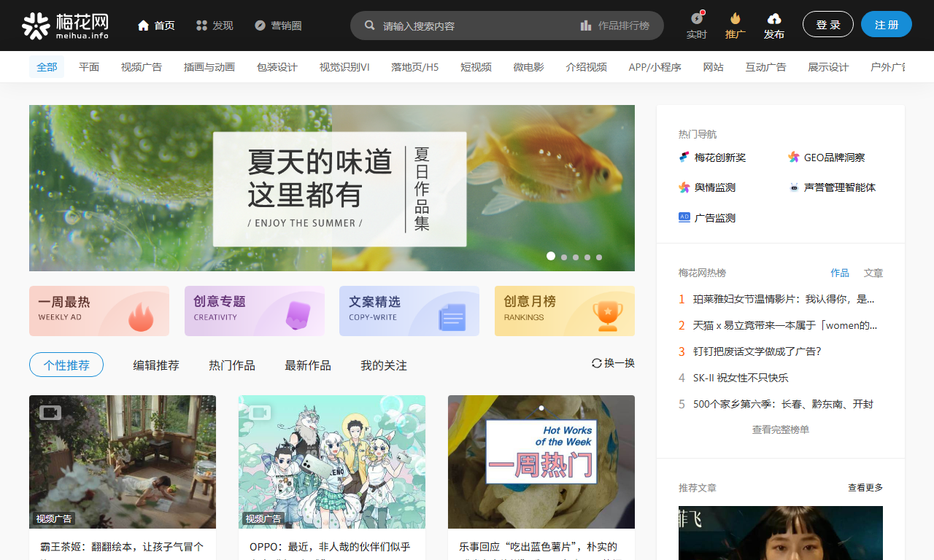Switch hot list to 文章
934x560 pixels.
pyautogui.click(x=873, y=273)
